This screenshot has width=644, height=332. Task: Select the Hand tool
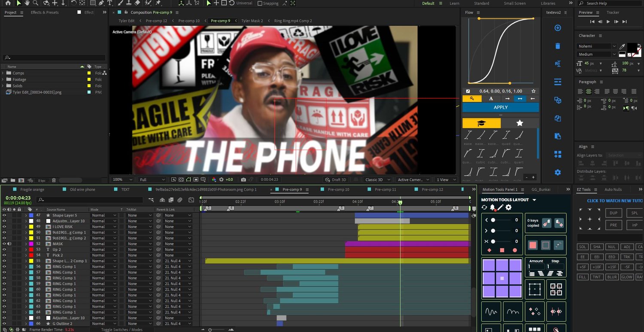(27, 3)
